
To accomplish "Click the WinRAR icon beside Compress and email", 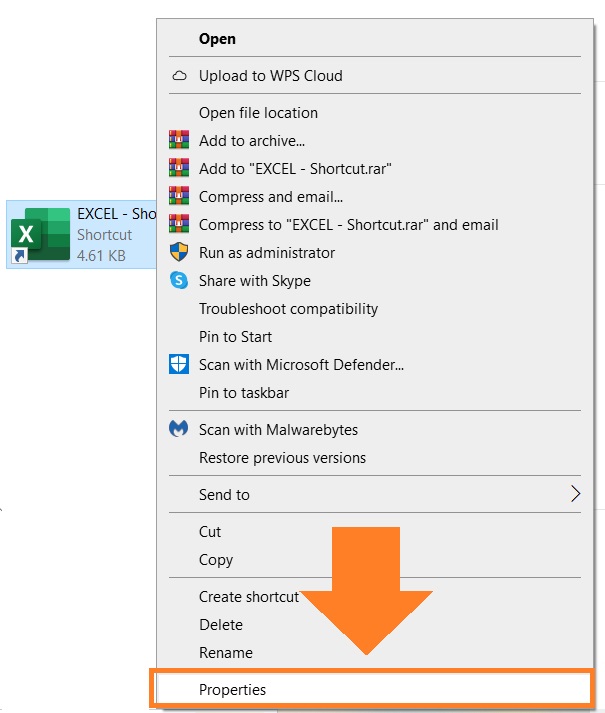I will pyautogui.click(x=179, y=196).
